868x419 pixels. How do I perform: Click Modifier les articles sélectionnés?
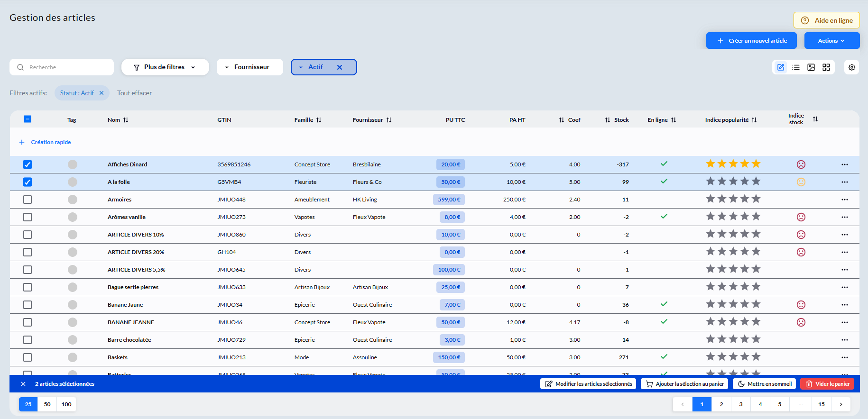(588, 384)
